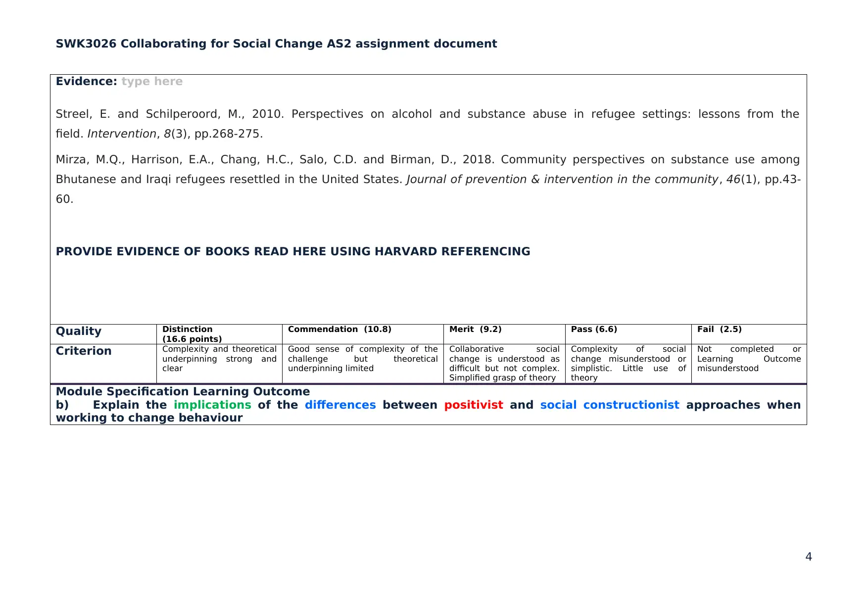Click the red word 'positivist'
This screenshot has width=868, height=614.
point(474,405)
